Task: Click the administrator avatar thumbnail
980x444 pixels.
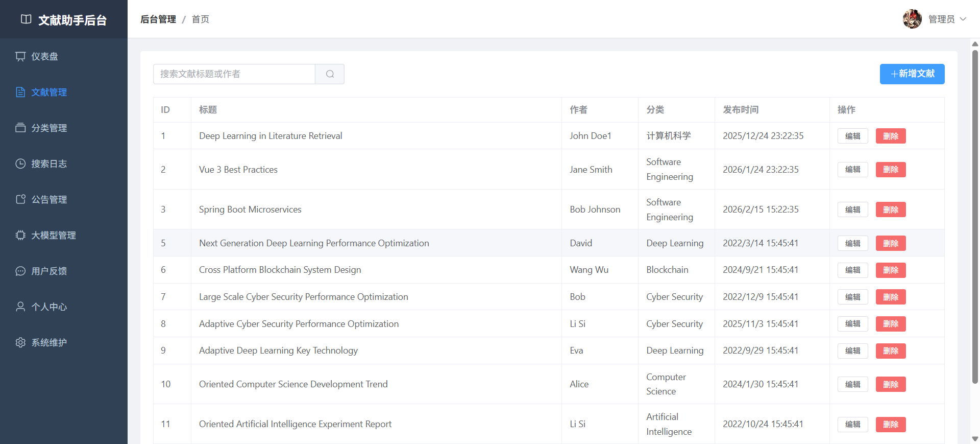Action: [912, 19]
